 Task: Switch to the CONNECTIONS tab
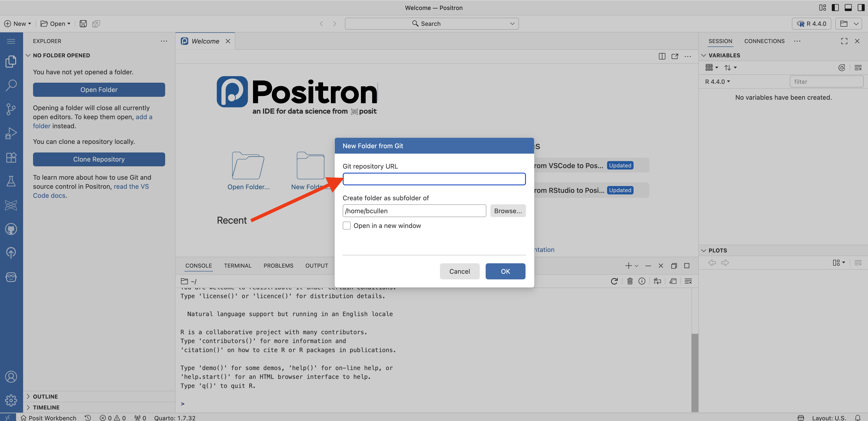[764, 41]
